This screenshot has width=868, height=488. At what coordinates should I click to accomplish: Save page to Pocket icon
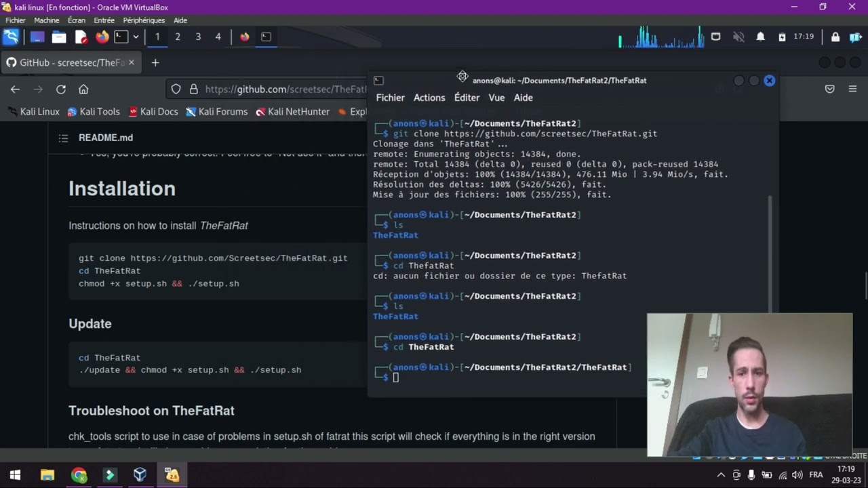click(x=829, y=89)
